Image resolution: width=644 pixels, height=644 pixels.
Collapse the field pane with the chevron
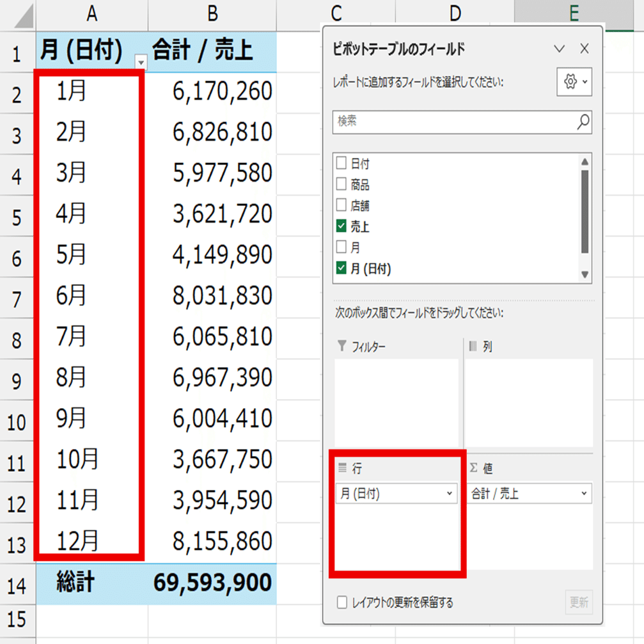click(560, 49)
